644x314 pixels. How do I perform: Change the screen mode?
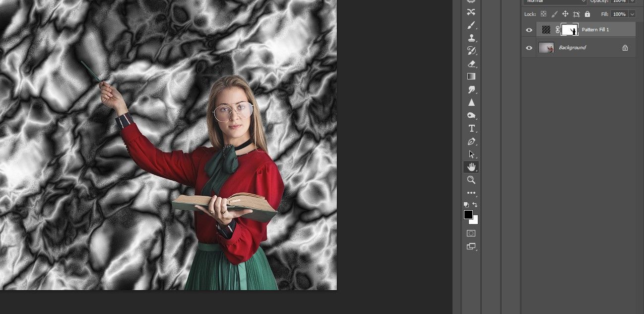[471, 246]
